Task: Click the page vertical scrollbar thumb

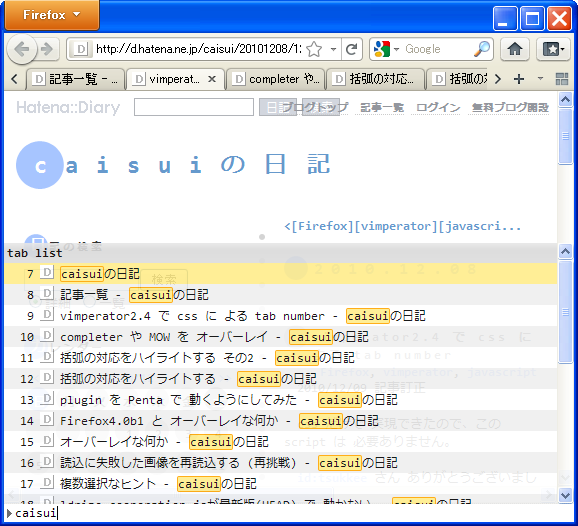Action: tap(565, 136)
